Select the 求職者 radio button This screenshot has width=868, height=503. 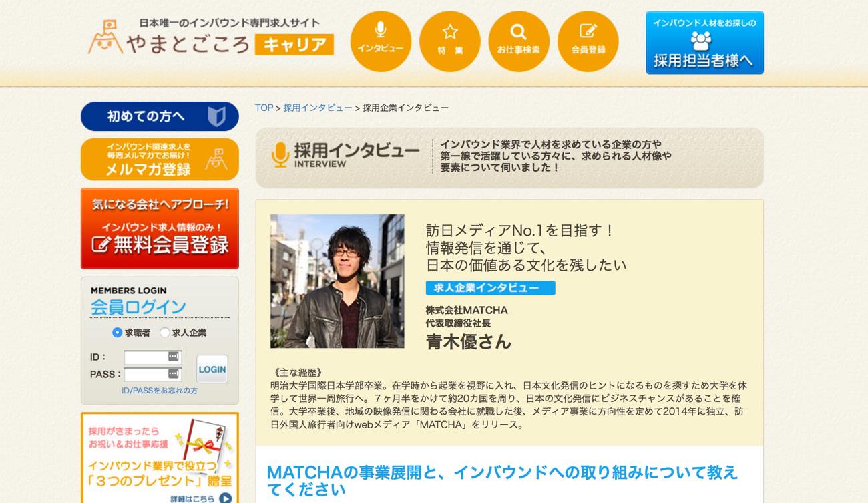point(118,333)
